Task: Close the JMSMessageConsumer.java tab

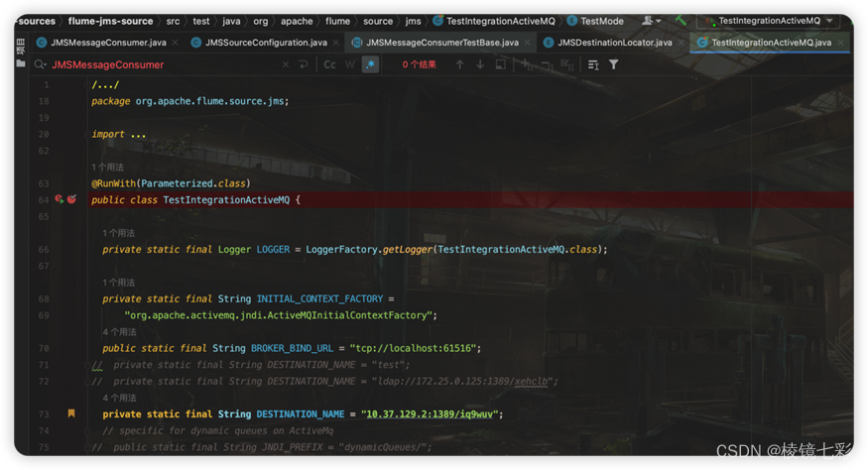Action: pyautogui.click(x=175, y=42)
